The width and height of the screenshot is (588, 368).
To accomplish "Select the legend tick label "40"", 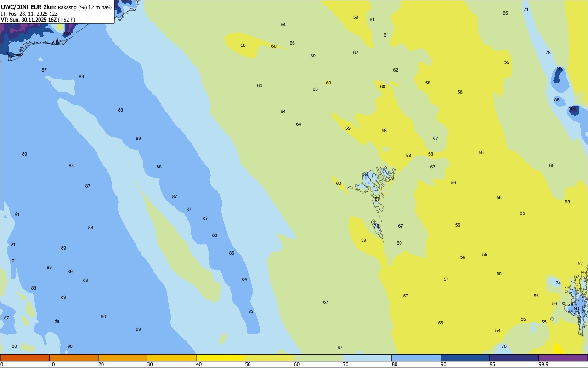I will click(199, 364).
